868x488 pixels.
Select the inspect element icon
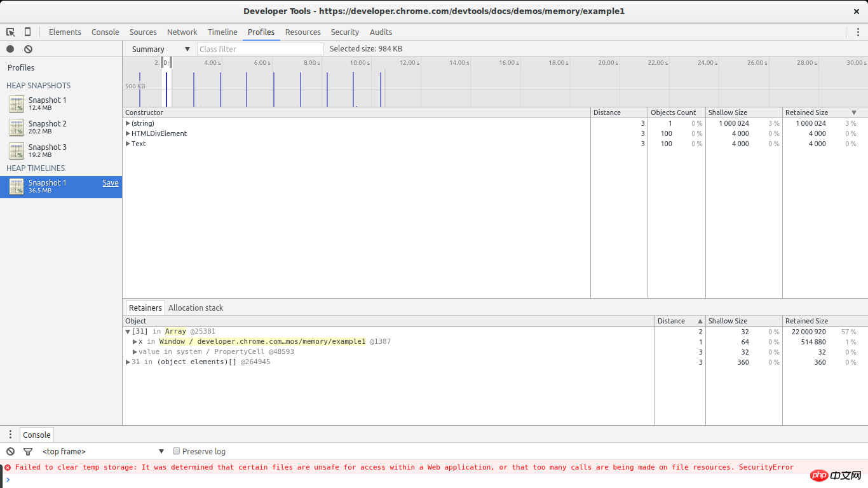(11, 32)
